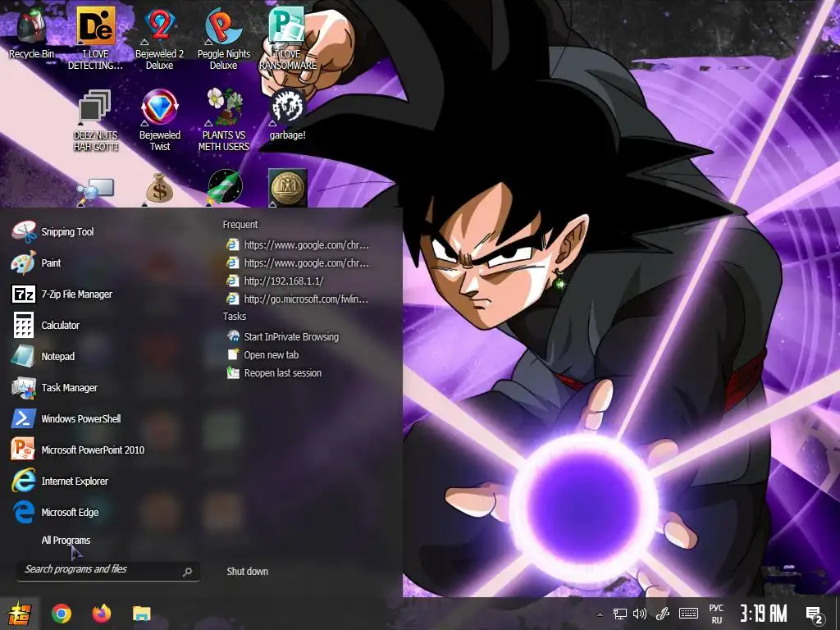840x630 pixels.
Task: Launch Bejeweled 2 Deluxe desktop shortcut
Action: (159, 39)
